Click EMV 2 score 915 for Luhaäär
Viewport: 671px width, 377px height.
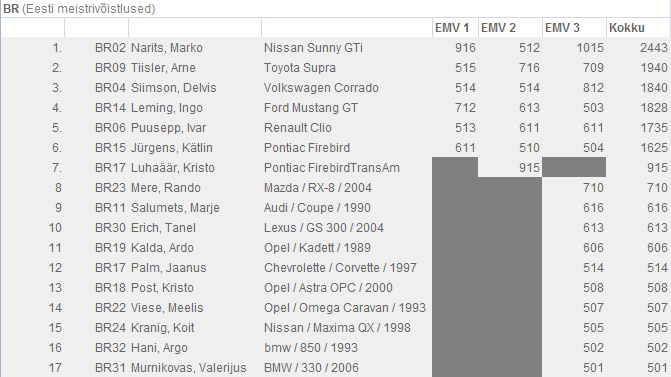[529, 168]
